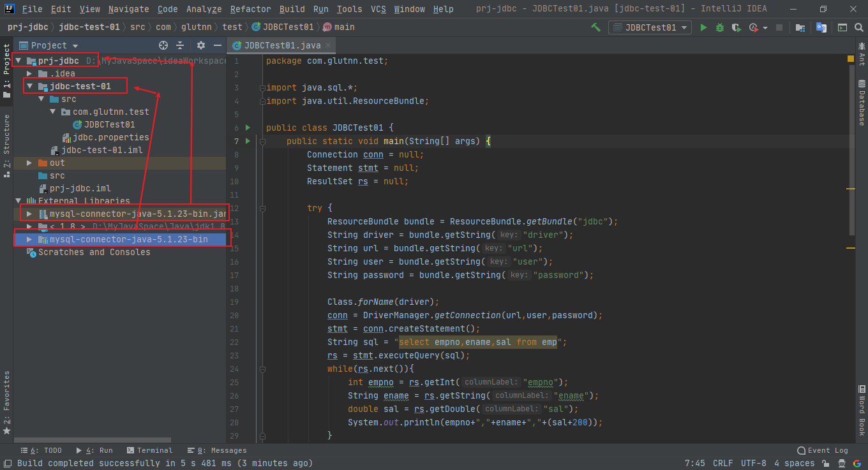Expand the highlighted mysql-connector-java-5.1.23-bin library arrow
Screen dimensions: 868x470
coord(29,239)
